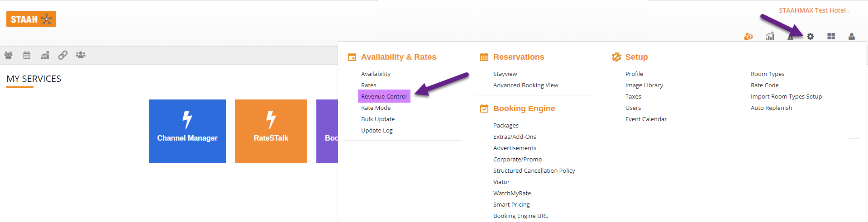Open the calendar icon in the left toolbar
Image resolution: width=868 pixels, height=222 pixels.
(27, 55)
